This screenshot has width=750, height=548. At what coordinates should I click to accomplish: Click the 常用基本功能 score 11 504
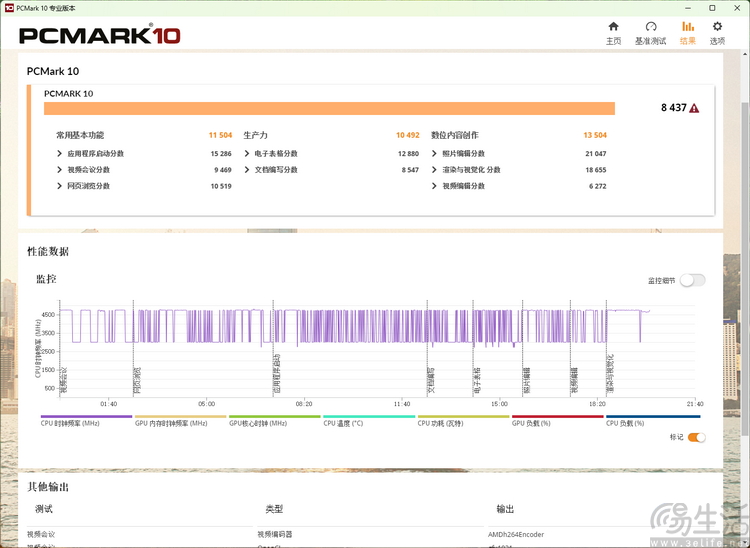220,135
